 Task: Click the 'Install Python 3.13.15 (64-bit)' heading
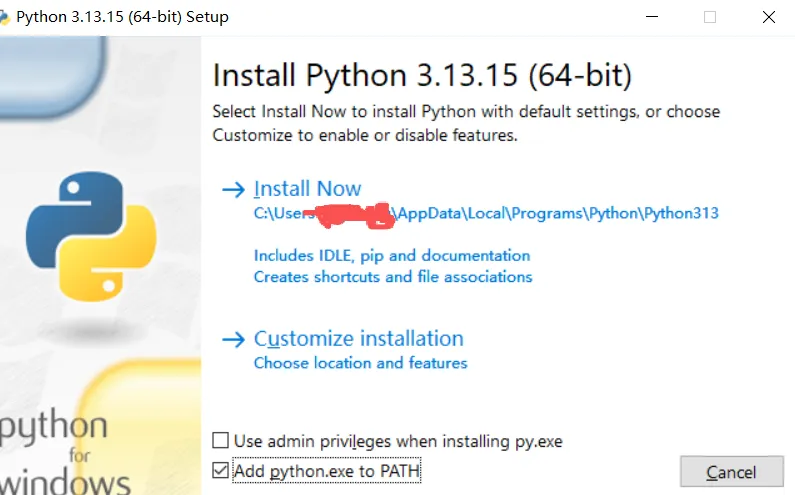pyautogui.click(x=422, y=76)
